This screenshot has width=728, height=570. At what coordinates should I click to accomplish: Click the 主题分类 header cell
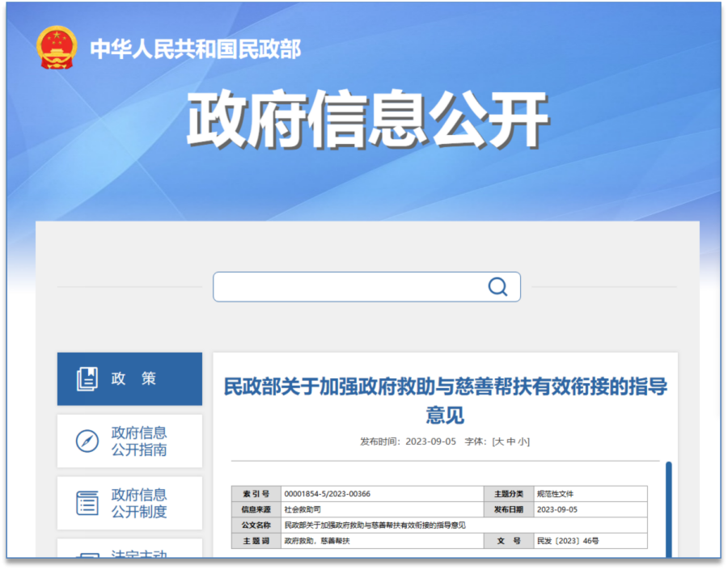(x=509, y=494)
